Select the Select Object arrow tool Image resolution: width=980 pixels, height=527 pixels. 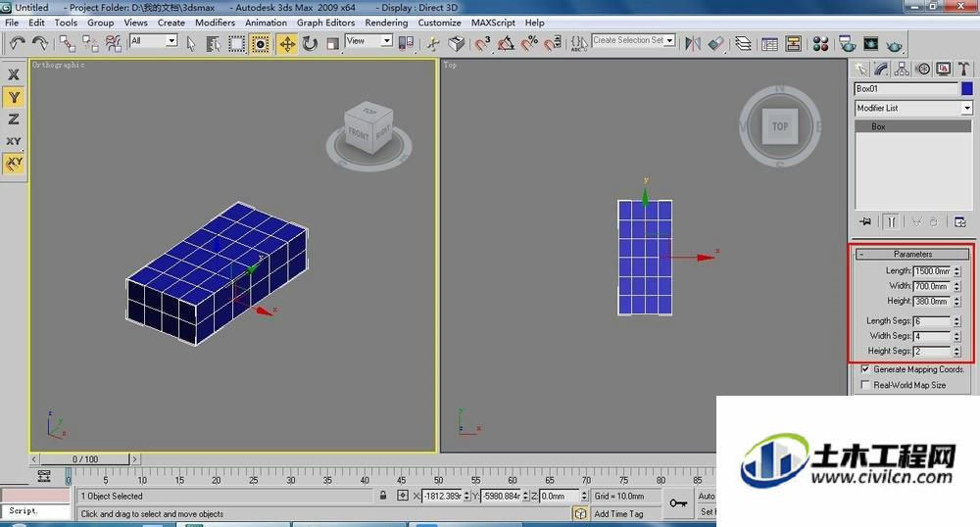191,43
